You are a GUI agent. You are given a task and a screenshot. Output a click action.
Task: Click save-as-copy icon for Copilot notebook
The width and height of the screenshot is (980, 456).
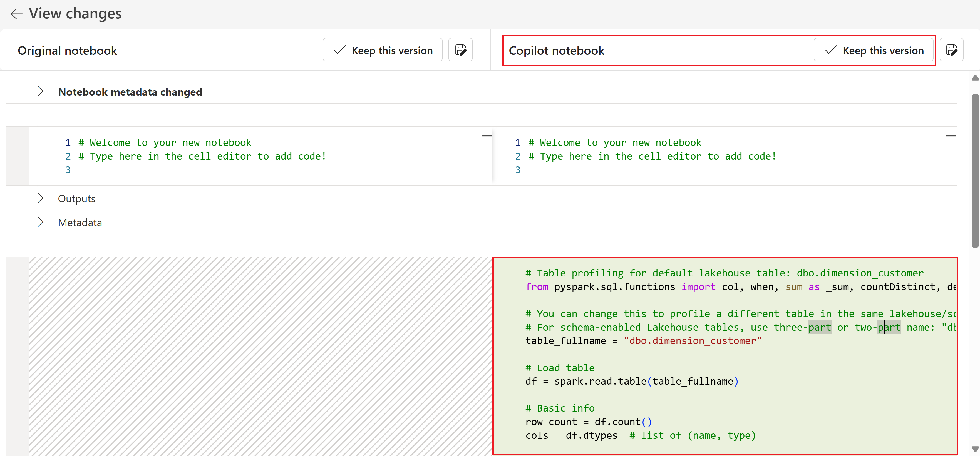[951, 50]
